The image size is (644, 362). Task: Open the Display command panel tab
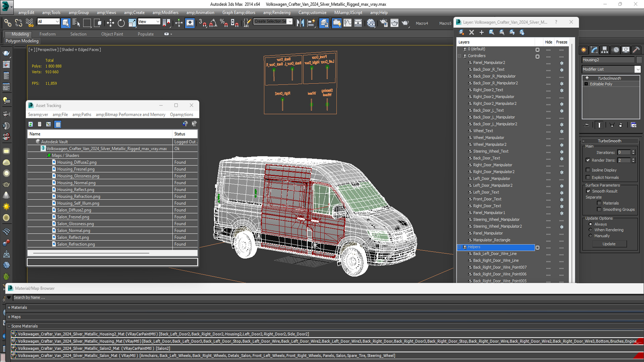[626, 50]
